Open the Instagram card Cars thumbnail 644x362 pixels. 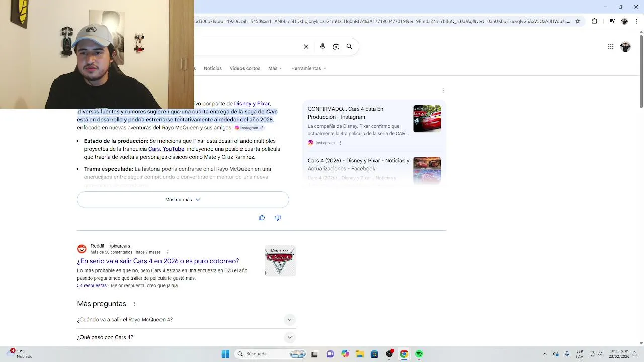click(427, 119)
